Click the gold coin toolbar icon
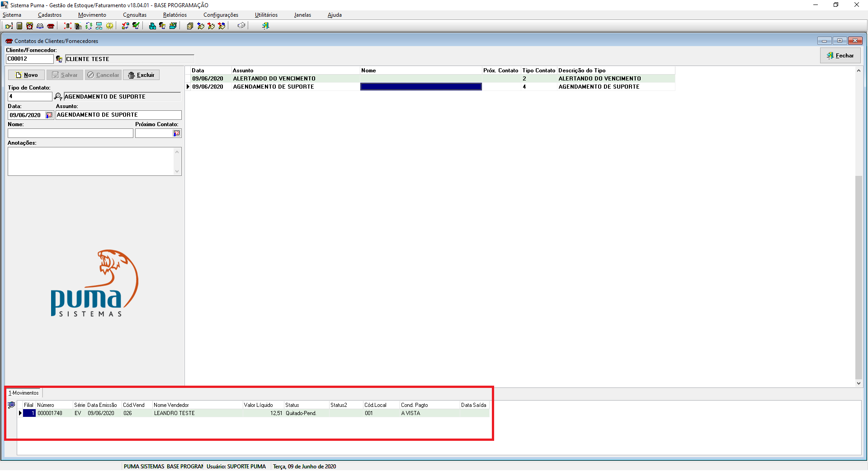 109,26
